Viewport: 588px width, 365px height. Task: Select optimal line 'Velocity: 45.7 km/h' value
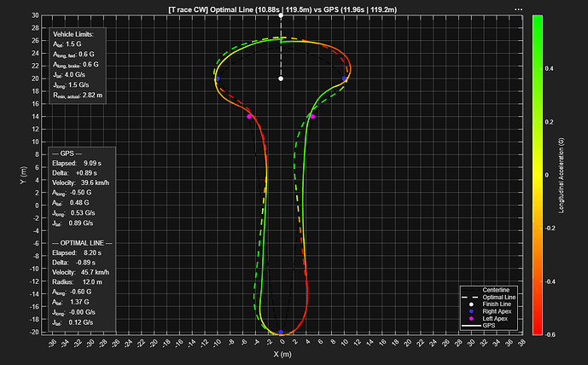pos(80,272)
